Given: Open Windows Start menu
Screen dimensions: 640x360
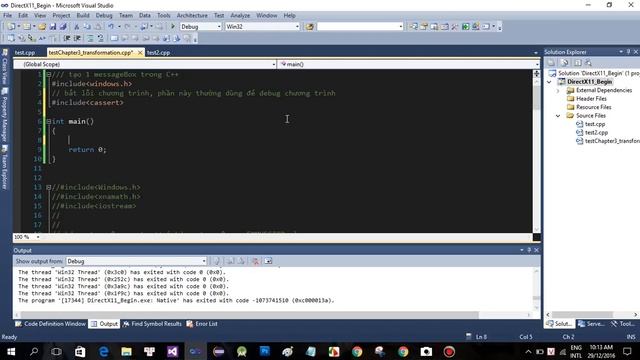Looking at the screenshot, I should click(11, 351).
